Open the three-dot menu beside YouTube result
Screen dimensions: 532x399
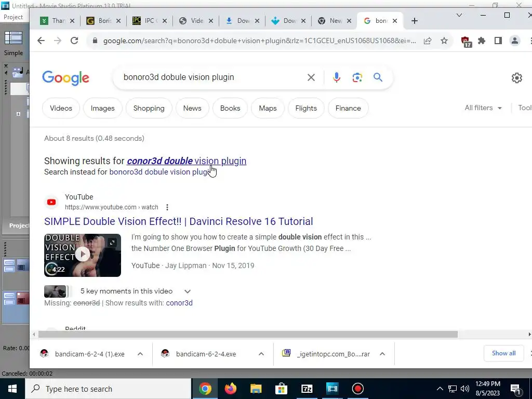tap(167, 207)
